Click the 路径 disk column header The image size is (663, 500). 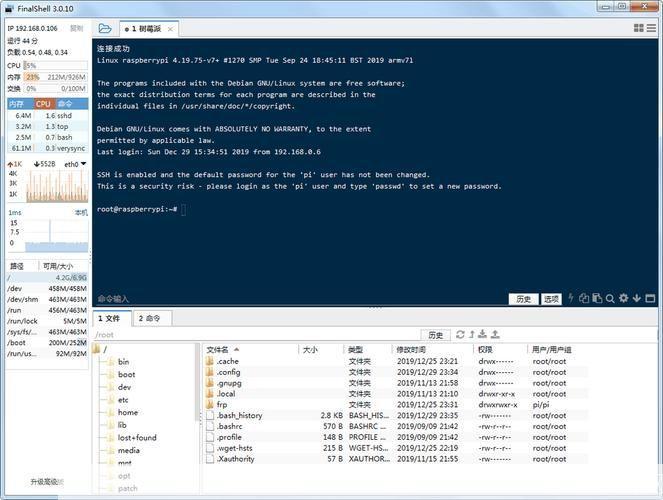[22, 266]
